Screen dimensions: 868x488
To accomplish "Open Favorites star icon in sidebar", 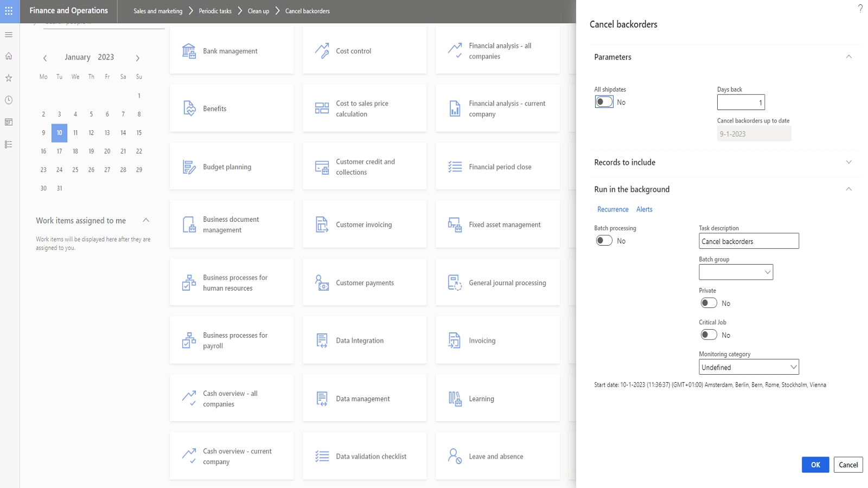I will pyautogui.click(x=9, y=78).
